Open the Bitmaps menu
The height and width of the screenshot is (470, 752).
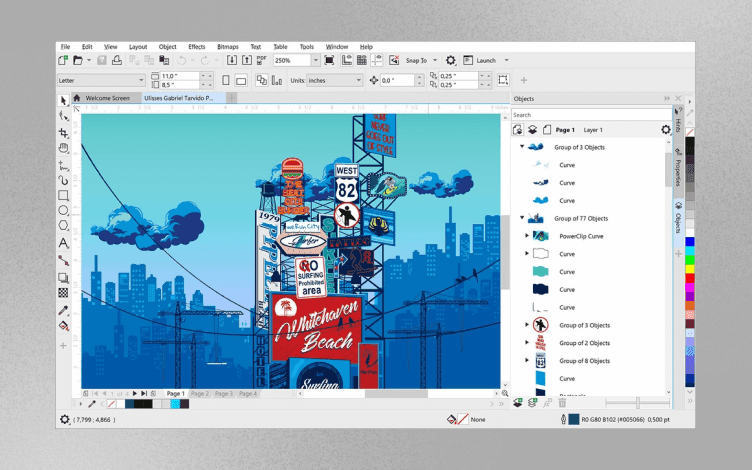pos(228,47)
